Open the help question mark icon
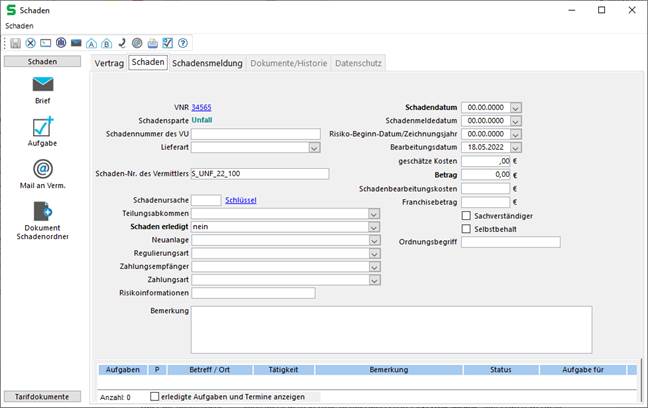 pyautogui.click(x=183, y=44)
